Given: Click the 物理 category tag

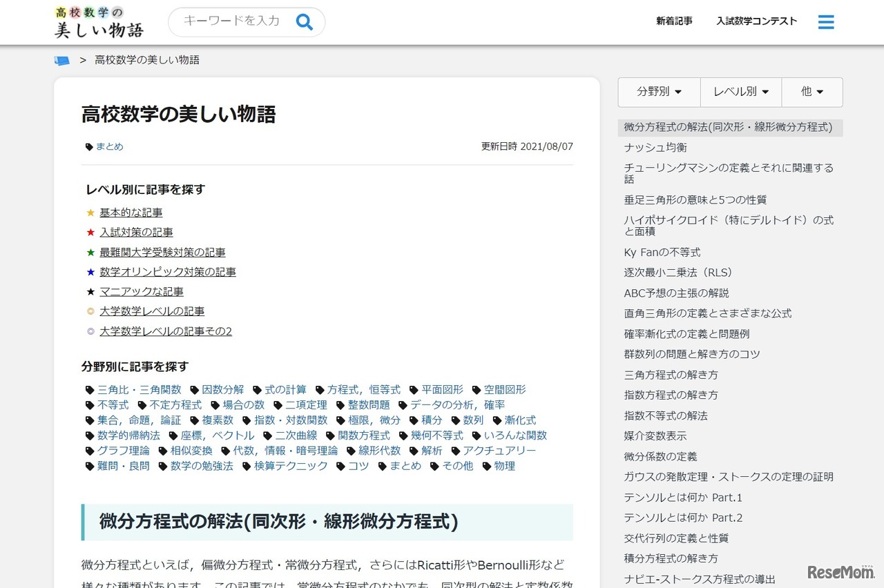Looking at the screenshot, I should tap(504, 466).
